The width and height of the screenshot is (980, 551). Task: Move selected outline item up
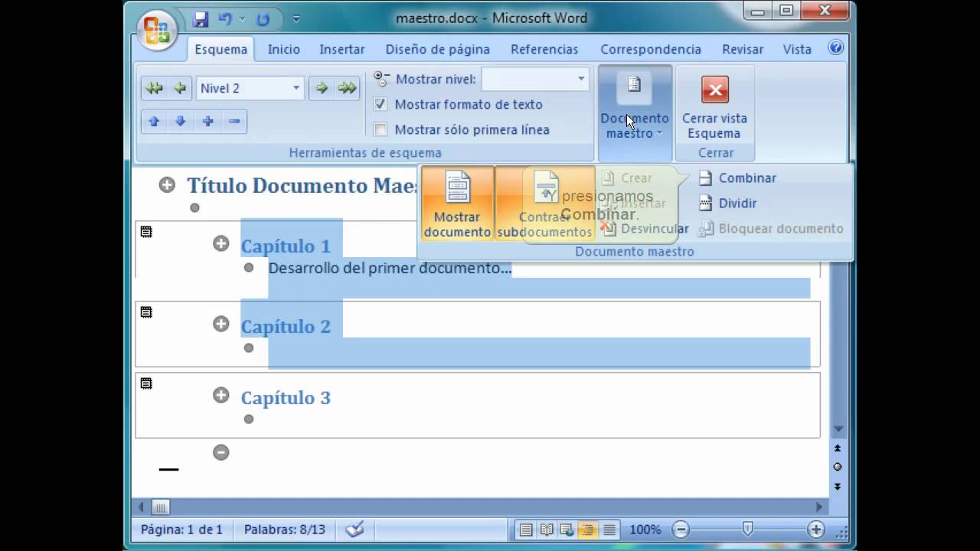[154, 121]
